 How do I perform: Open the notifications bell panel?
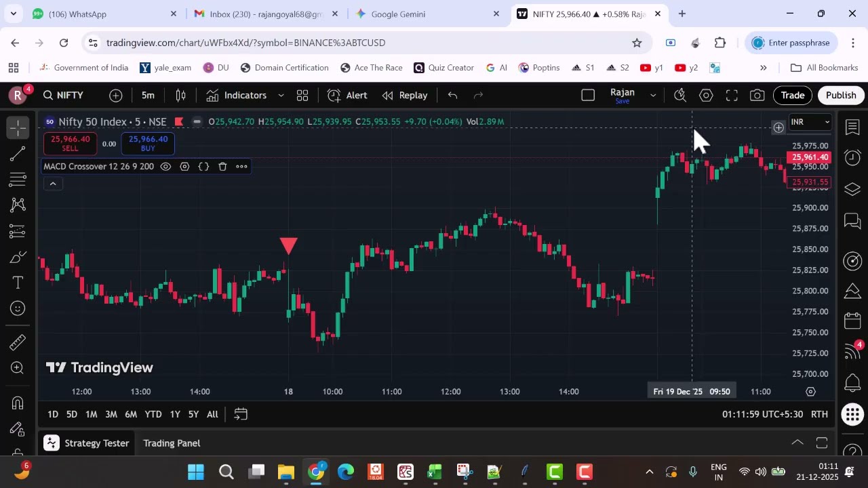tap(852, 383)
